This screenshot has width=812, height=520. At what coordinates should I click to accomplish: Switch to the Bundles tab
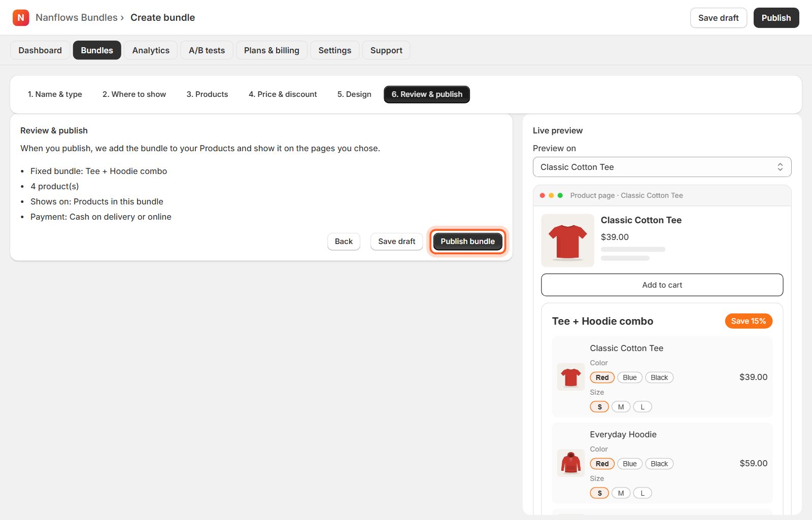point(97,50)
